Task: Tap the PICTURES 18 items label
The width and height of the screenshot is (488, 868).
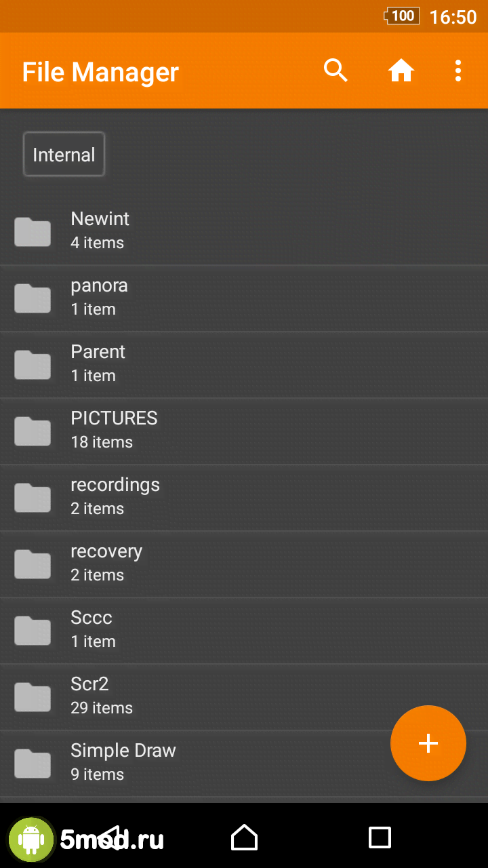Action: pos(102,442)
